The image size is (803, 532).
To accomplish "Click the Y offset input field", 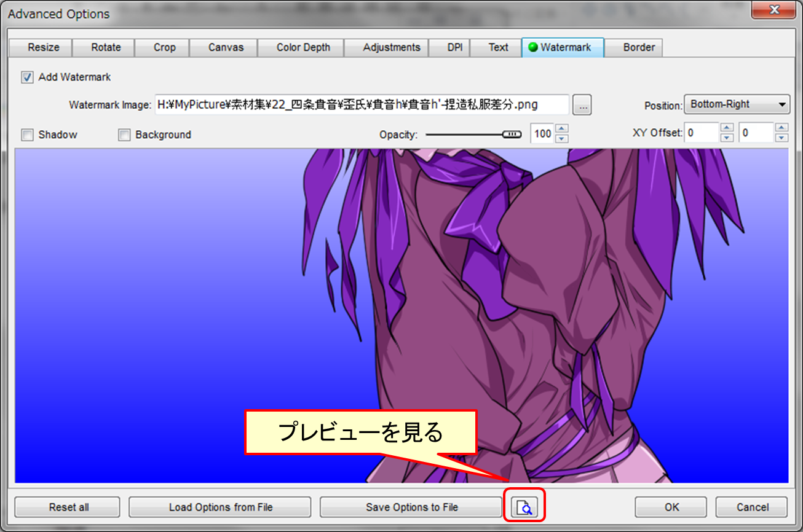I will (756, 133).
